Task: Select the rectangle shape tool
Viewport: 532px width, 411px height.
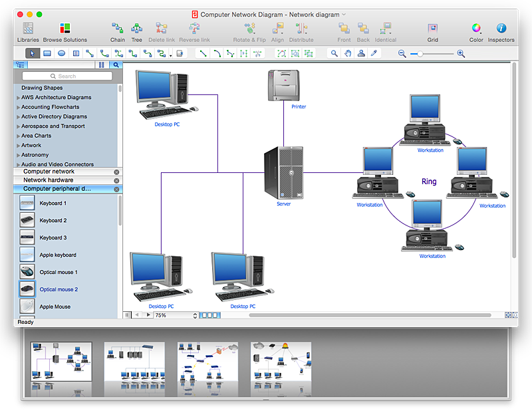Action: click(47, 53)
